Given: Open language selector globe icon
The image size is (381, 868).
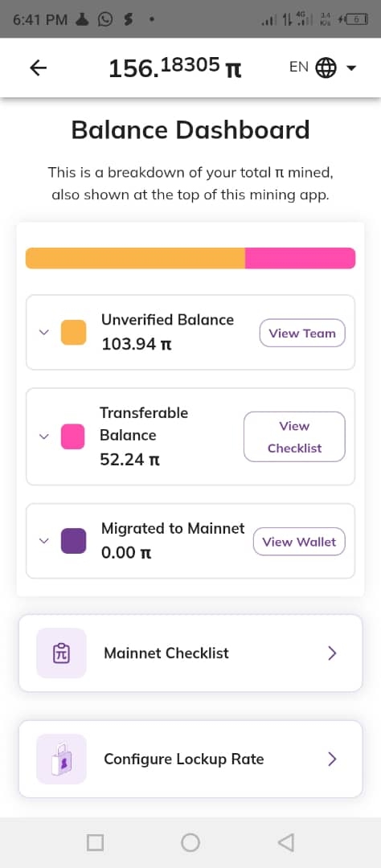Looking at the screenshot, I should [x=326, y=68].
